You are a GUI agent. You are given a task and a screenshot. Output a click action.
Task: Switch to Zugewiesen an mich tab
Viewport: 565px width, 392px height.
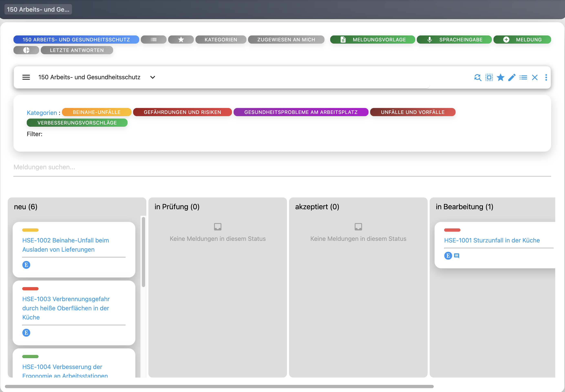tap(286, 40)
